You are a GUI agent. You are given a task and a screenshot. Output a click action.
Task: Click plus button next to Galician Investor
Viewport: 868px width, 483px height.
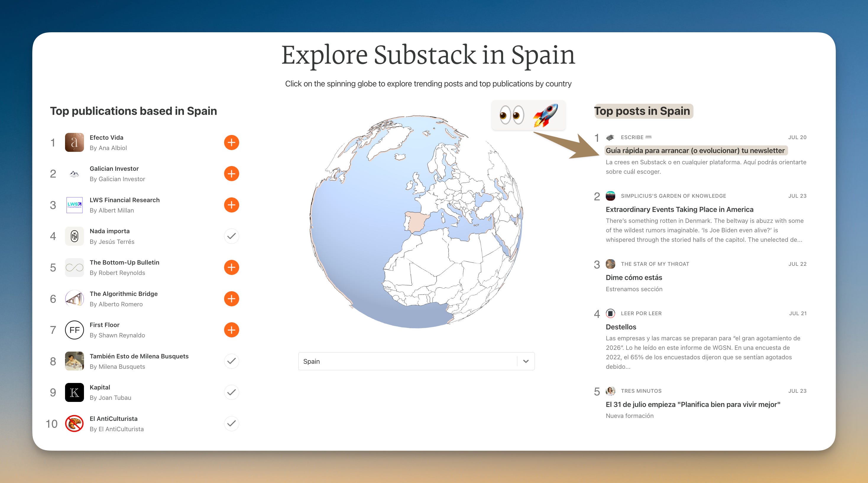click(231, 174)
